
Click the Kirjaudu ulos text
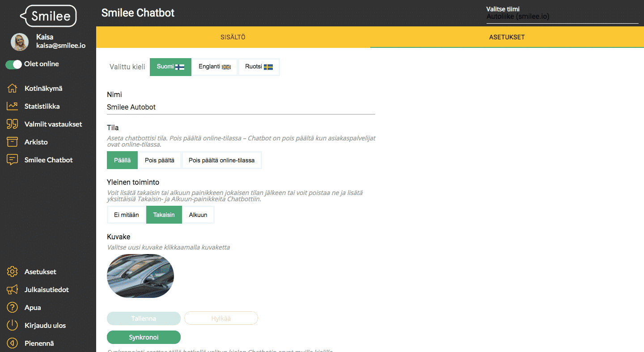[45, 326]
